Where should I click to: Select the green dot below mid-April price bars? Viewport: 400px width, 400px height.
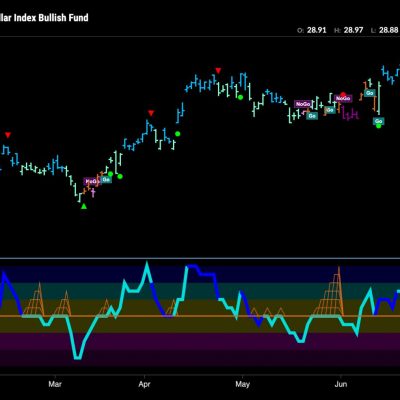tap(177, 134)
